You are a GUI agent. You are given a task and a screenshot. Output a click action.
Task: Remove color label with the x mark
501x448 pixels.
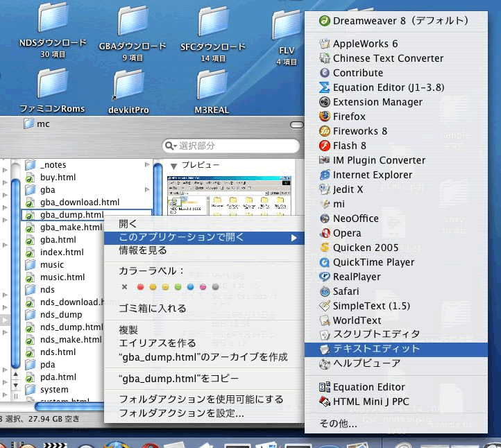point(125,286)
